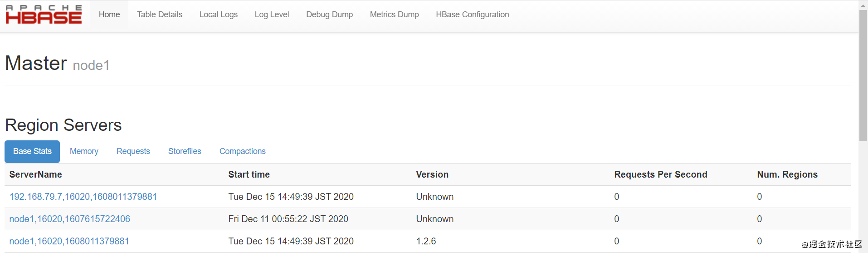Switch to the Requests tab
868x253 pixels.
click(x=133, y=151)
